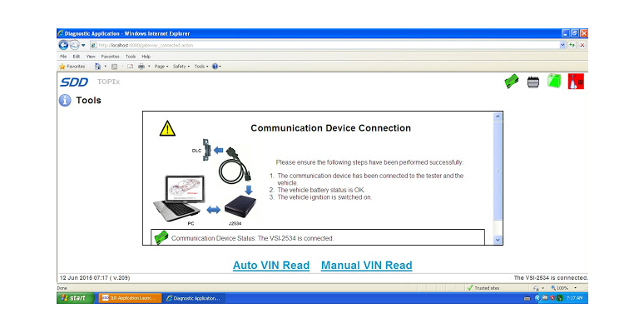Refresh the page with the green arrows
This screenshot has width=644, height=333.
(x=572, y=45)
